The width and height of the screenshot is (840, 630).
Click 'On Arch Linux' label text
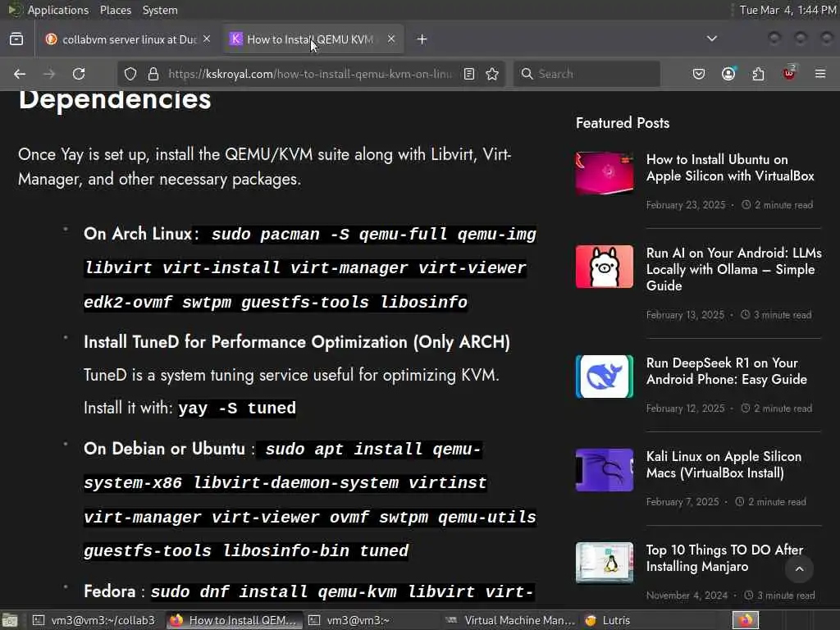coord(138,234)
